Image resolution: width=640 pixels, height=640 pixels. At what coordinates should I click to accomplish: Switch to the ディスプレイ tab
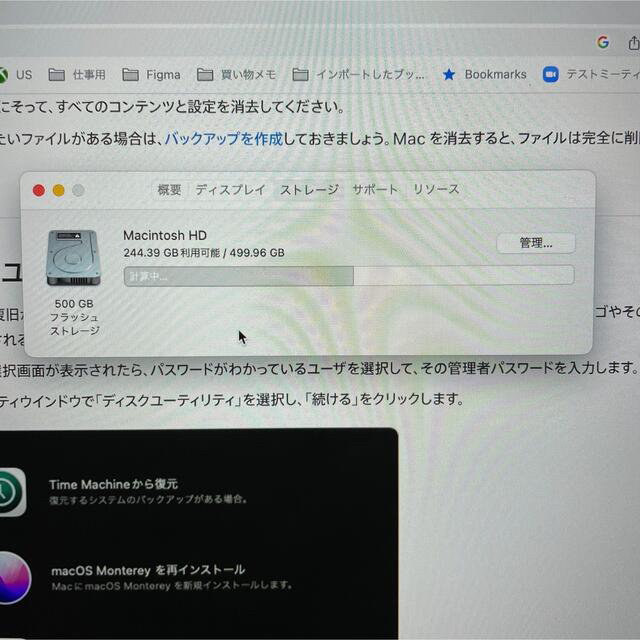click(x=230, y=190)
